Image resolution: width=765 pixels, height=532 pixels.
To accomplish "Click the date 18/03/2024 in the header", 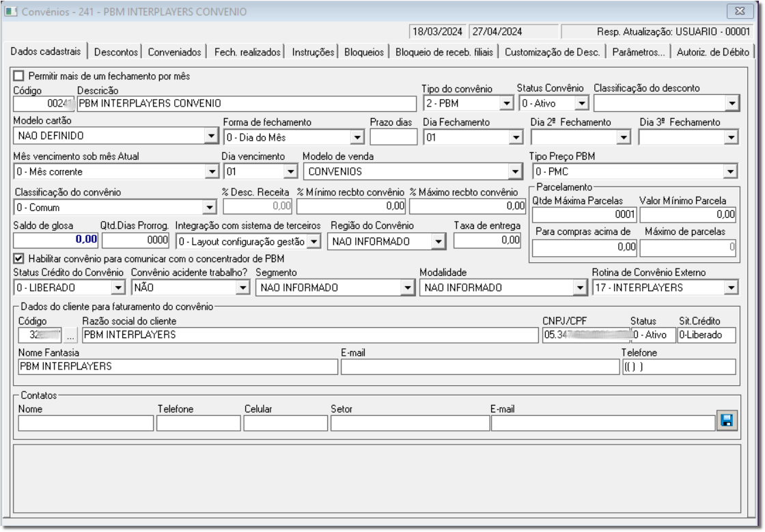I will click(x=437, y=31).
